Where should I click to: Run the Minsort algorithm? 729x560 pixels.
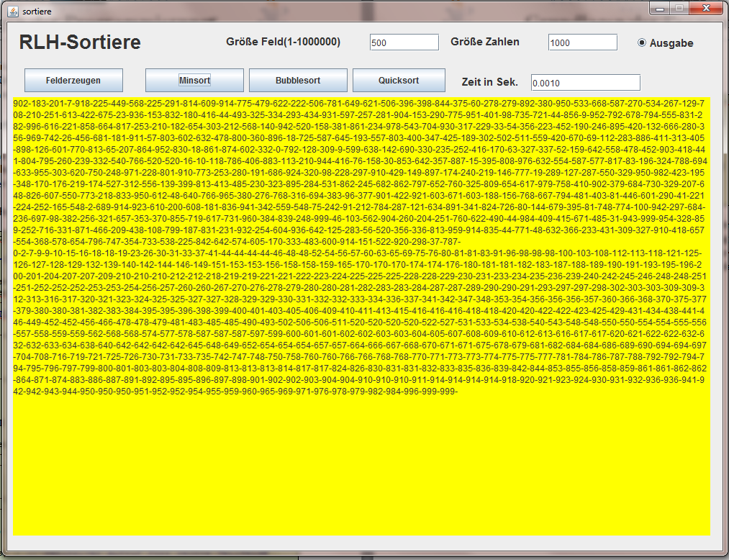coord(194,80)
